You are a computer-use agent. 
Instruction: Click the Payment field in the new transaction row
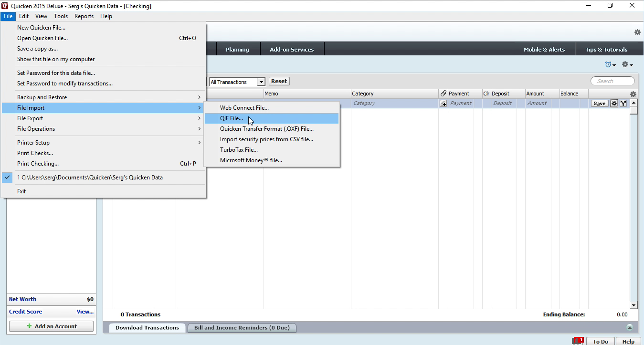click(x=461, y=103)
